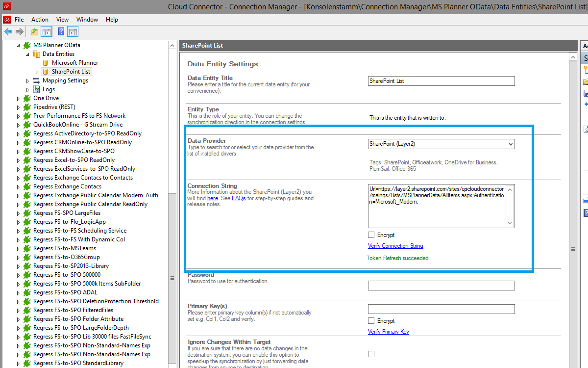This screenshot has width=588, height=368.
Task: Click the Up One Level folder icon
Action: [x=34, y=32]
